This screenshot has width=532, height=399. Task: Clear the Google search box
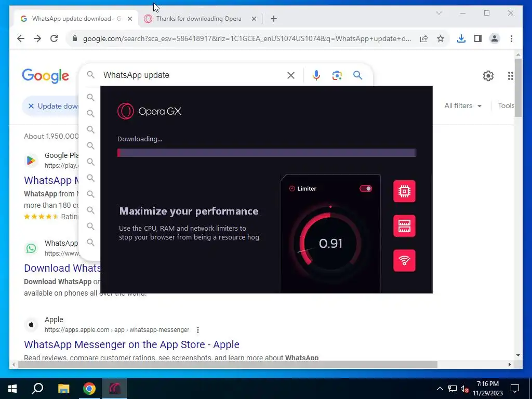(291, 75)
